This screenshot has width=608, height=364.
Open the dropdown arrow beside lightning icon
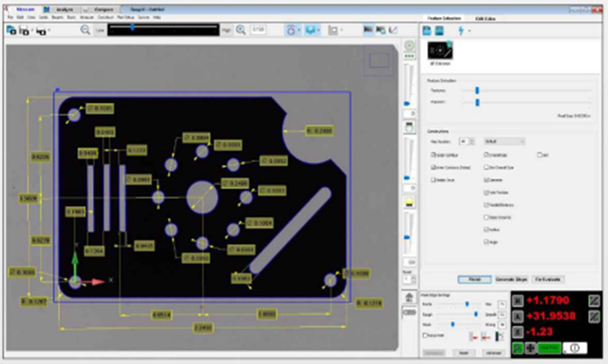(x=470, y=30)
